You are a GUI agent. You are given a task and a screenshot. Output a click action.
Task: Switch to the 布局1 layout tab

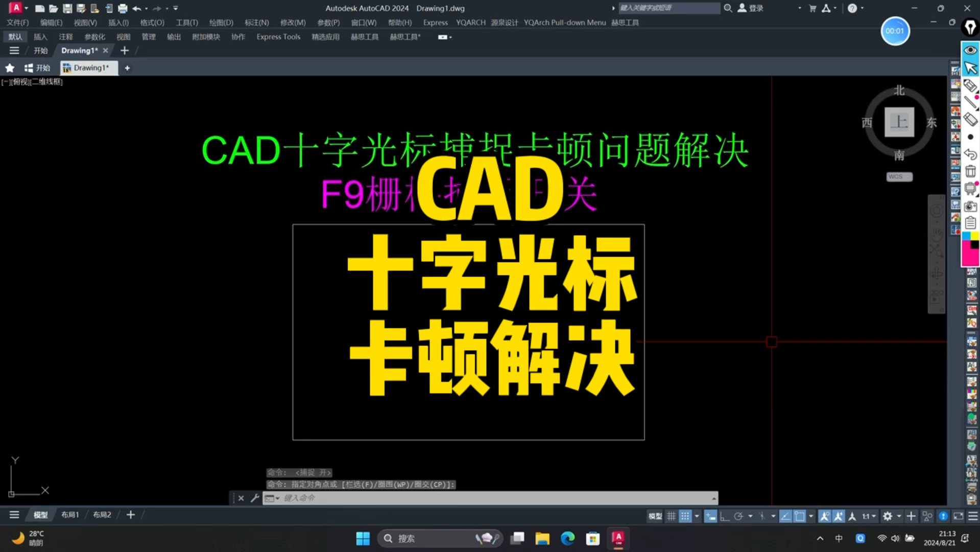70,515
